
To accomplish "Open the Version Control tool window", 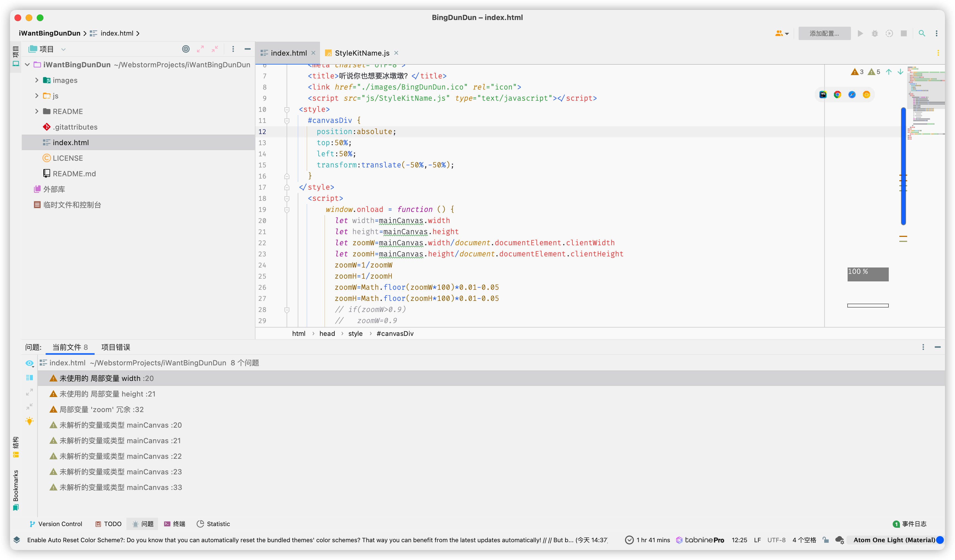I will pyautogui.click(x=56, y=524).
